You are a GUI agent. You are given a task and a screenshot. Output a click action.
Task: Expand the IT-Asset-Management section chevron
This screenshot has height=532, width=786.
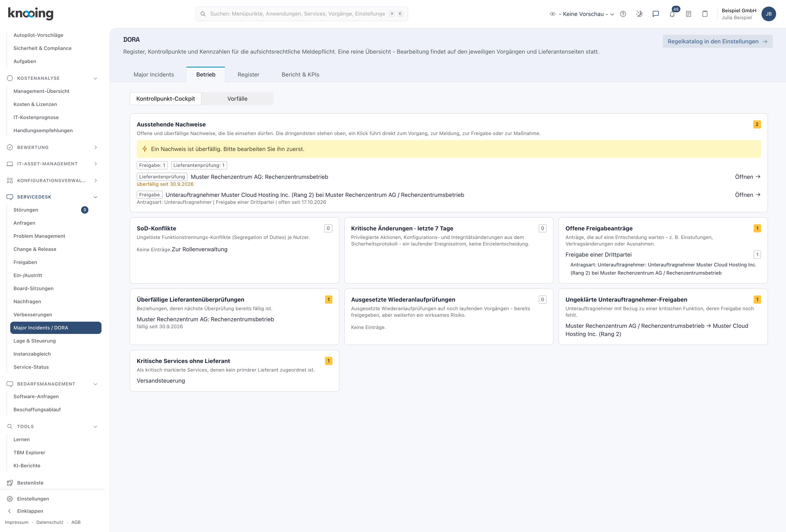click(95, 164)
